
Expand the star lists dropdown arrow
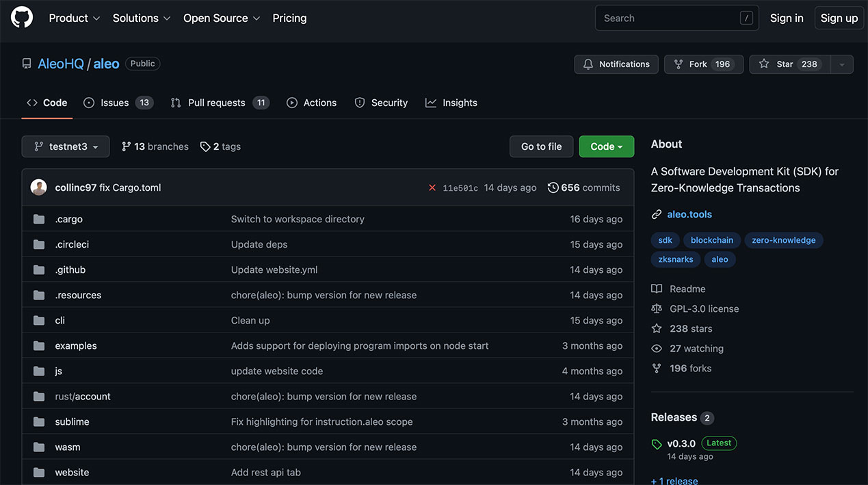842,64
